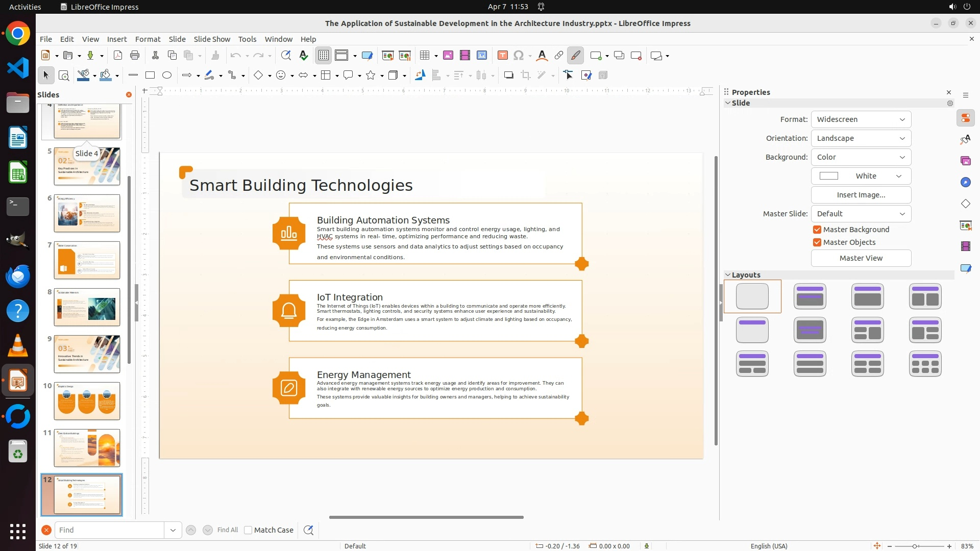The height and width of the screenshot is (551, 980).
Task: Open the Slide Show menu
Action: tap(212, 39)
